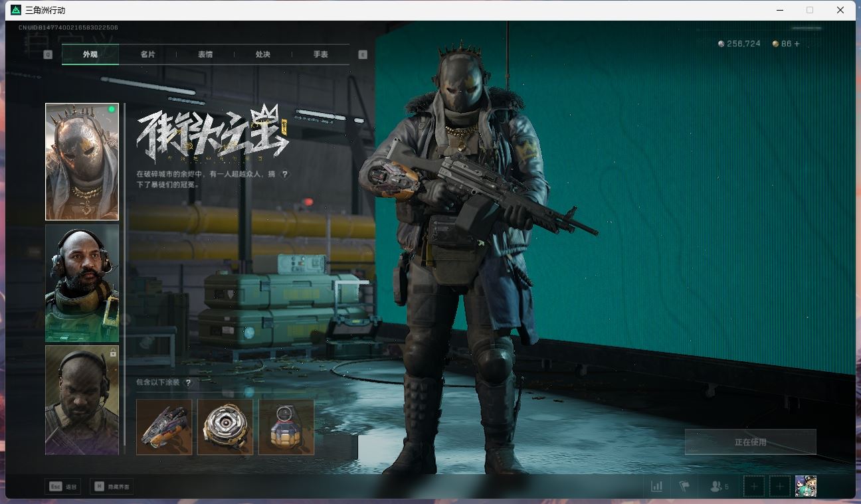Image resolution: width=861 pixels, height=504 pixels.
Task: Switch to the 名片 tab
Action: (147, 54)
